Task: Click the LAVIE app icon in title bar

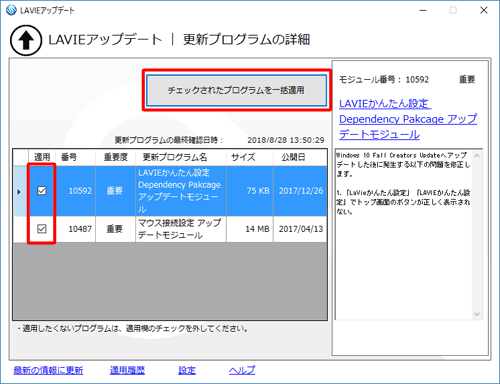Action: [x=11, y=10]
